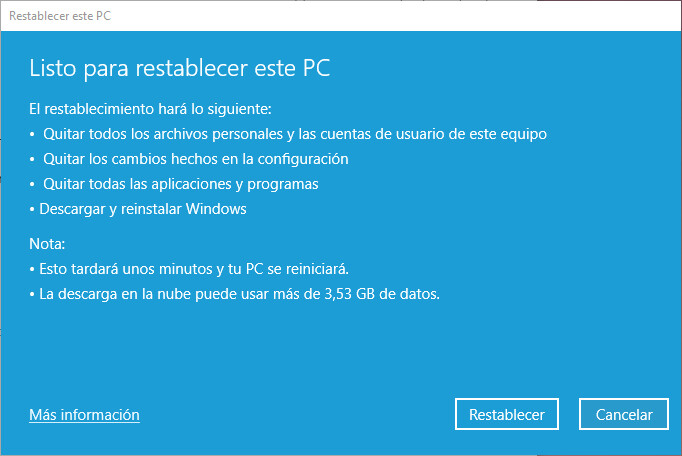Viewport: 682px width, 456px height.
Task: Click the 'Nota:' label
Action: [46, 243]
